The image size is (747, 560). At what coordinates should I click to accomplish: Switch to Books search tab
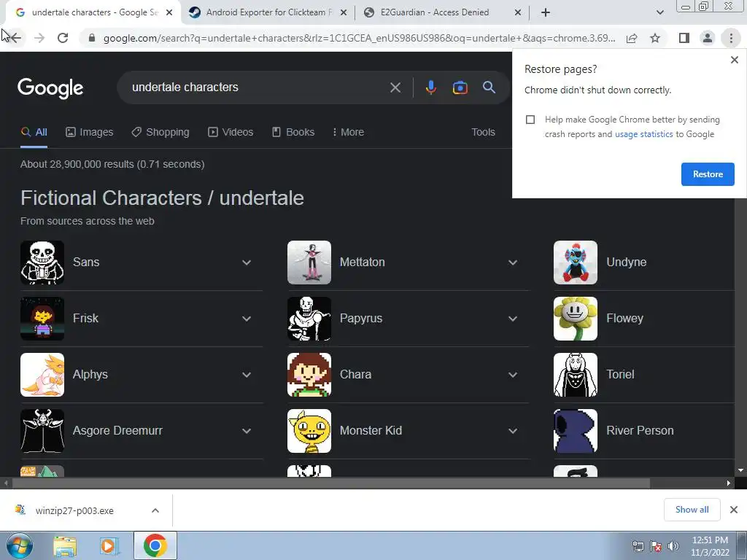(x=293, y=132)
